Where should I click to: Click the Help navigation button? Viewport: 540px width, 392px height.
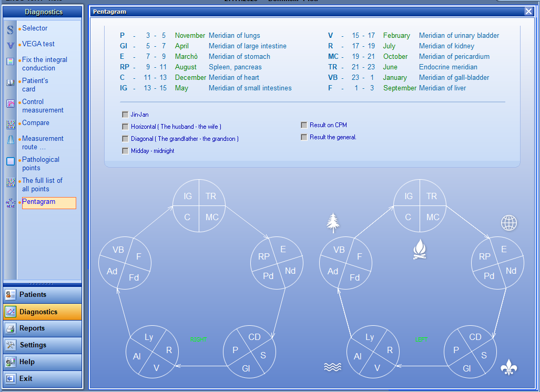(43, 362)
